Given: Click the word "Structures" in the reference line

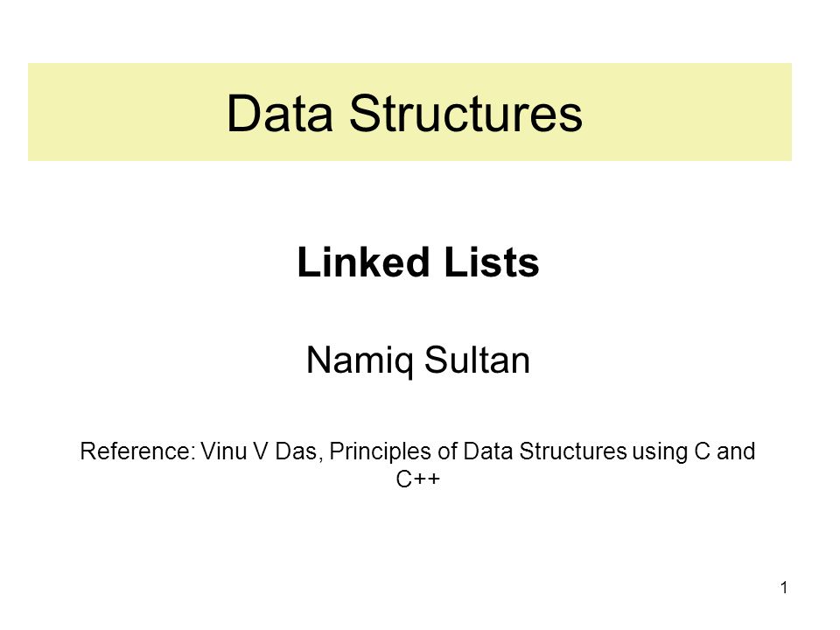Looking at the screenshot, I should pos(572,451).
